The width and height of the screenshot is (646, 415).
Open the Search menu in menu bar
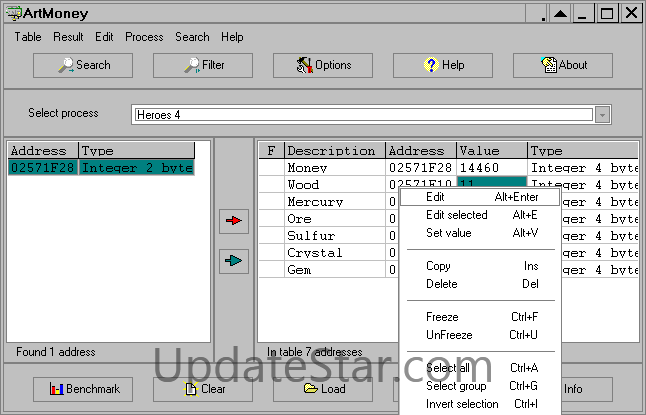192,37
